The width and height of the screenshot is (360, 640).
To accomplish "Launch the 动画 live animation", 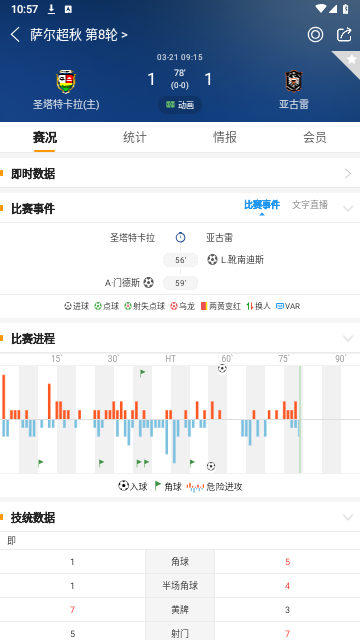I will tap(180, 105).
